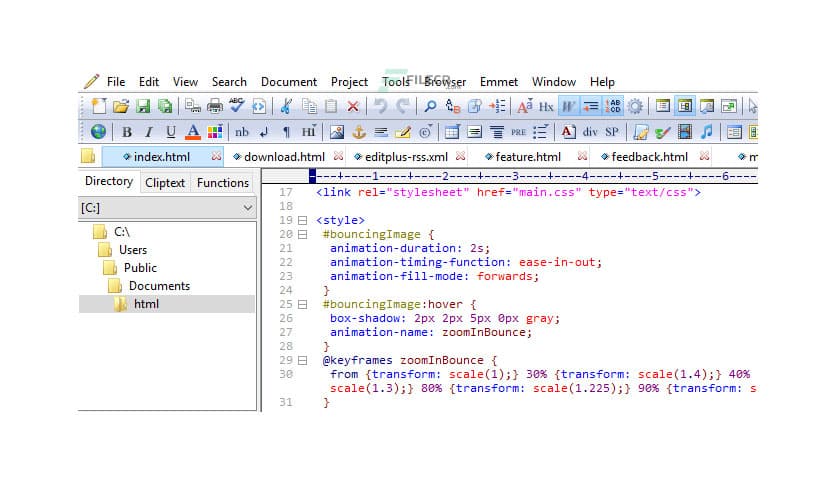This screenshot has height=484, width=836.
Task: Click the Find magnifier icon
Action: pyautogui.click(x=430, y=106)
